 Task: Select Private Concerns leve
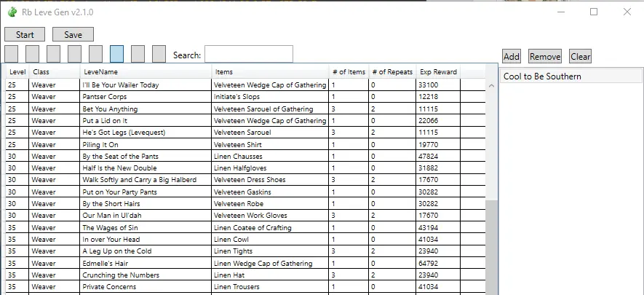[x=245, y=287]
